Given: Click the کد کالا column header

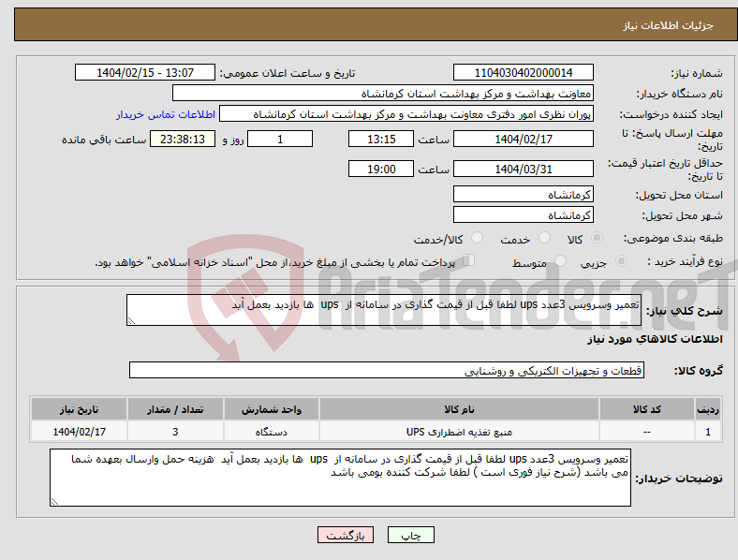Looking at the screenshot, I should click(647, 409).
